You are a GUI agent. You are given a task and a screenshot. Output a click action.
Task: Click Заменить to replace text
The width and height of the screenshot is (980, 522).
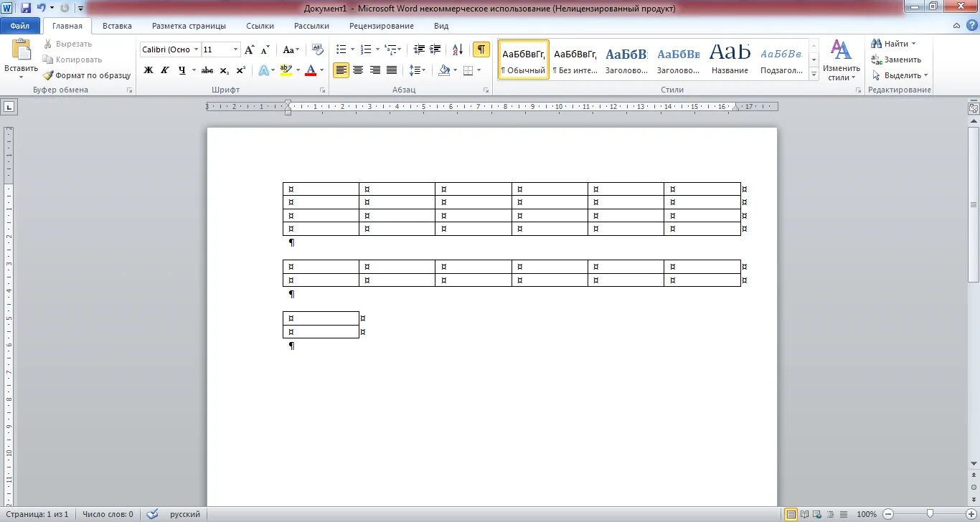896,60
